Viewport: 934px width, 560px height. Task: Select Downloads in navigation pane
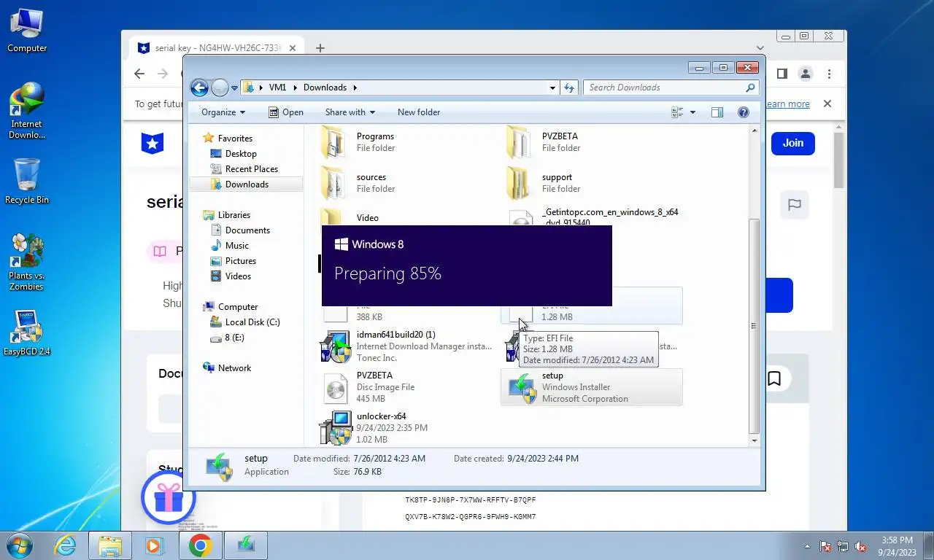click(246, 184)
